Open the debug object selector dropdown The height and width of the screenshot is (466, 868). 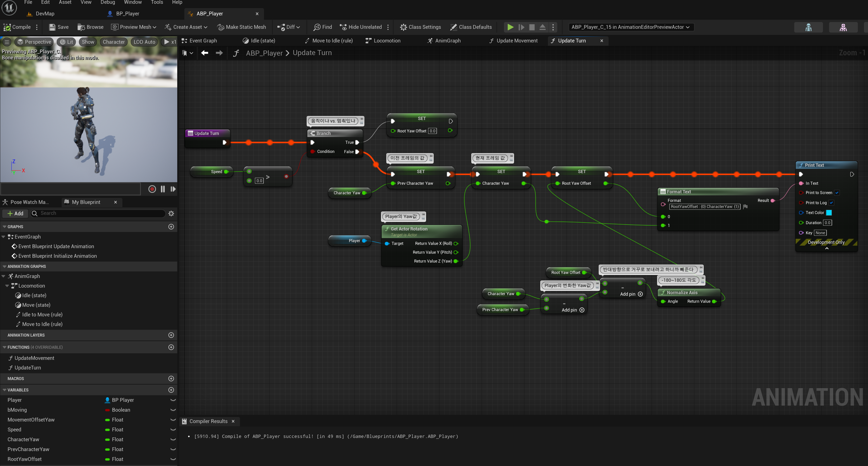[x=630, y=27]
